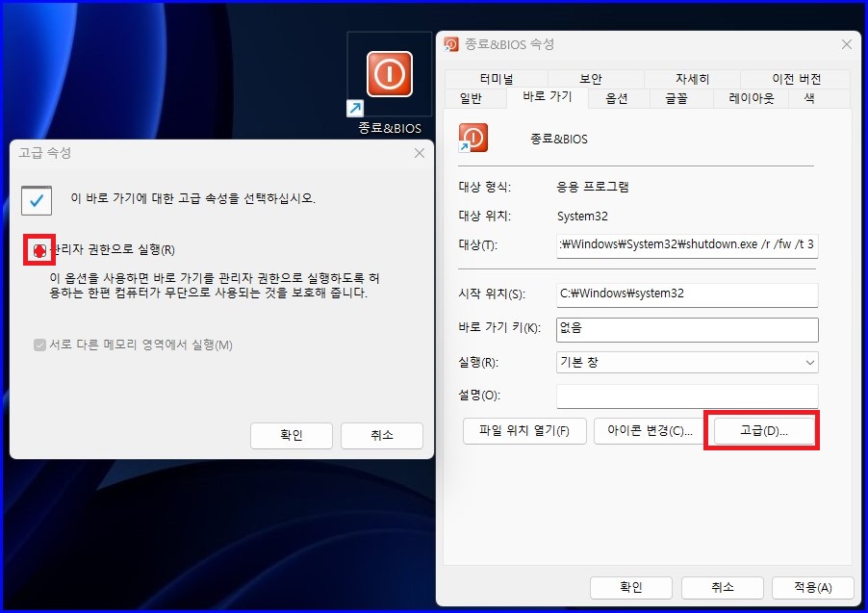Click 확인 in the 고급 속성 dialog

click(292, 435)
